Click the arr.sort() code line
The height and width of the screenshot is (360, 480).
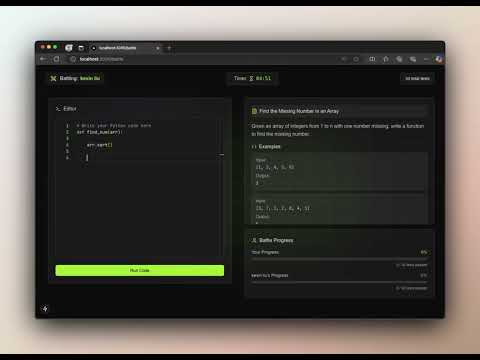[x=99, y=145]
